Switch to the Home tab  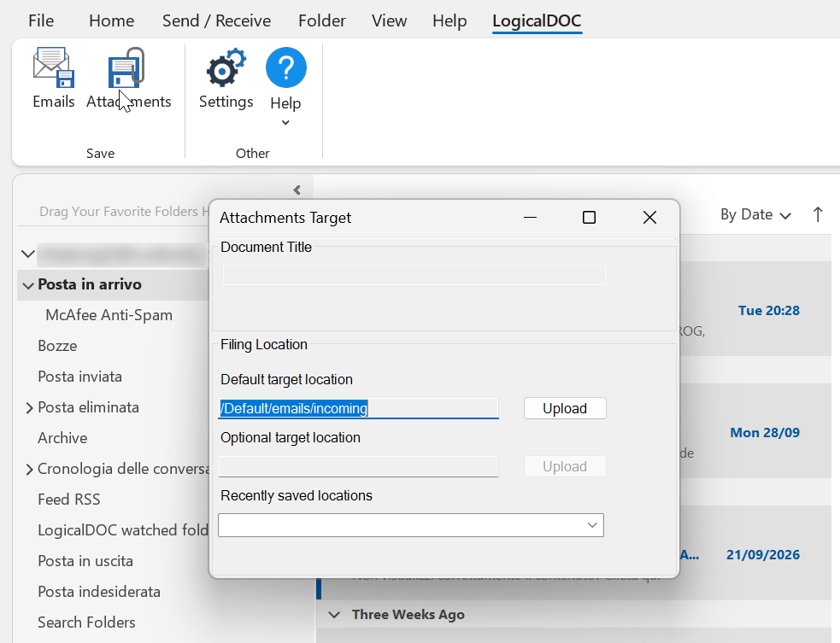coord(111,20)
